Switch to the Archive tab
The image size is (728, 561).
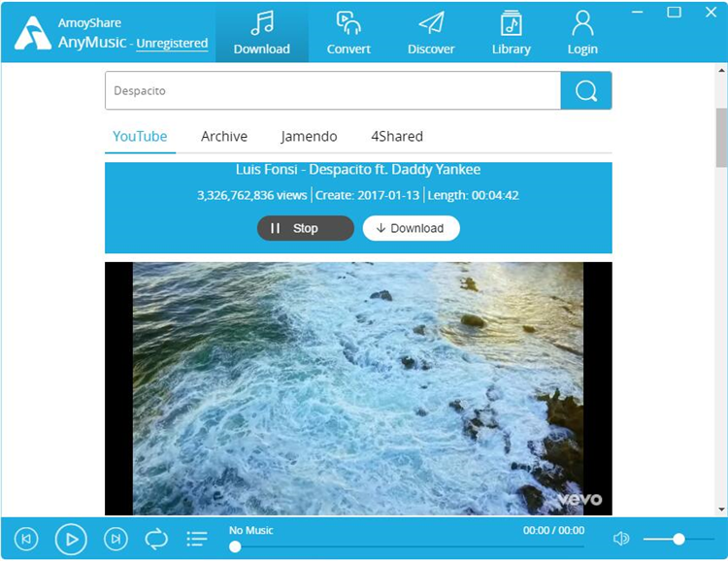(224, 137)
